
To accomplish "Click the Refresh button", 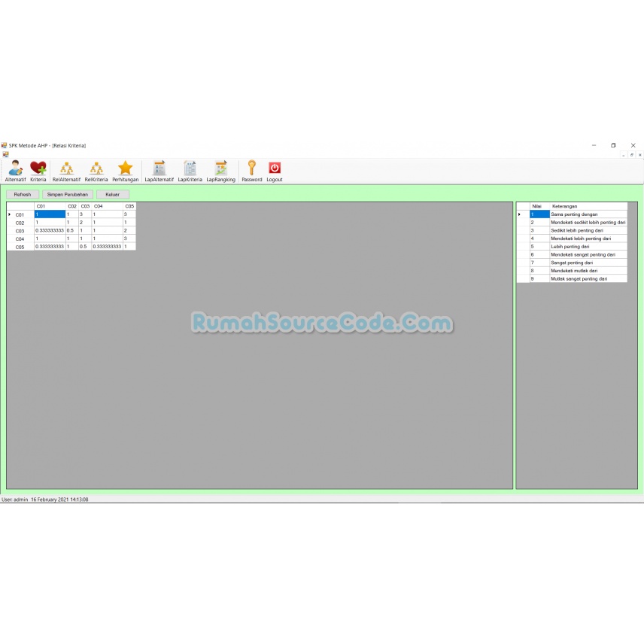I will (x=23, y=194).
